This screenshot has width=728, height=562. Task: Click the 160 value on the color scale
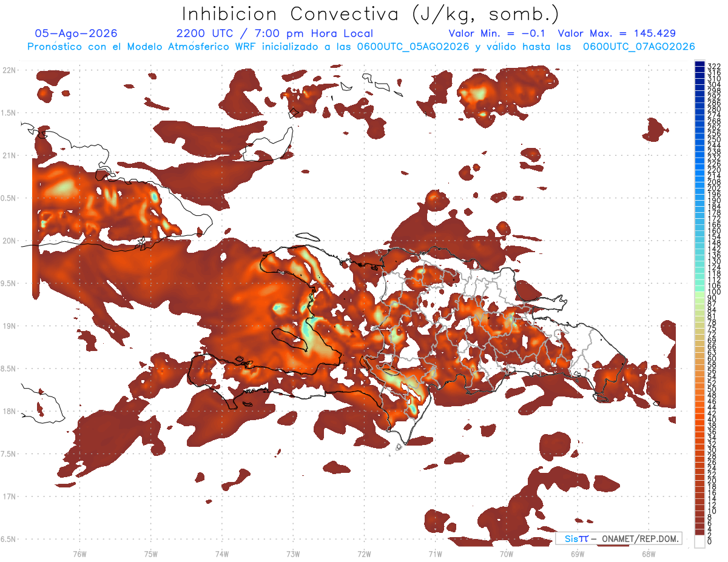[x=714, y=231]
